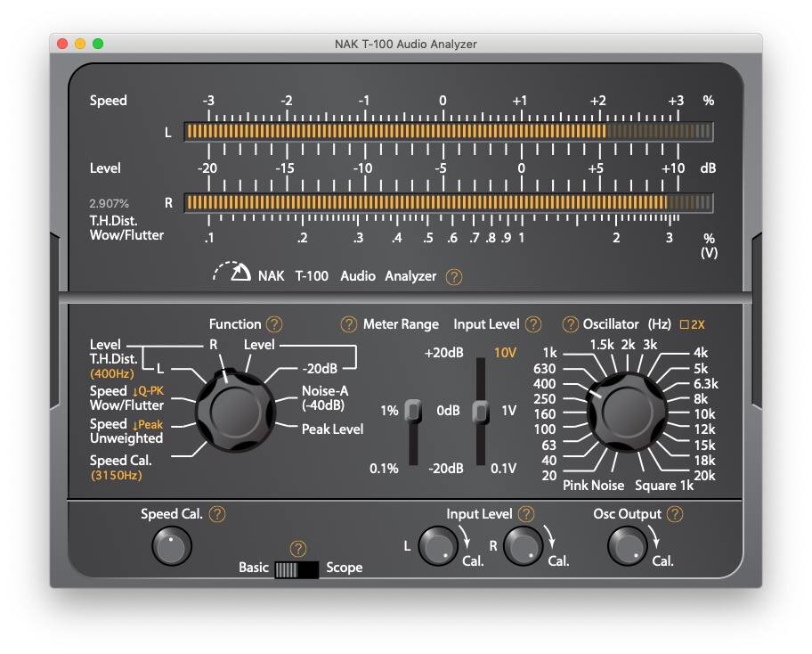Click the L Input Level knob

[437, 545]
